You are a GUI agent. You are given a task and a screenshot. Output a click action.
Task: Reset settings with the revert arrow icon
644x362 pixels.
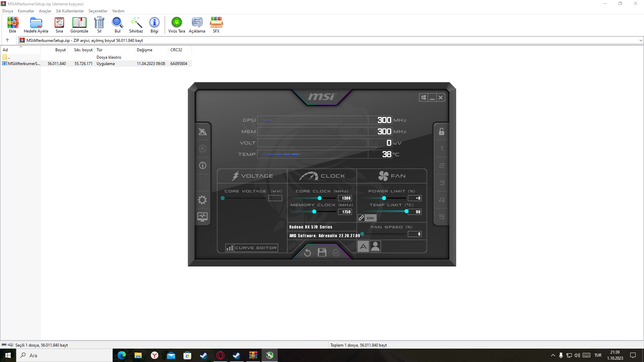(x=308, y=253)
